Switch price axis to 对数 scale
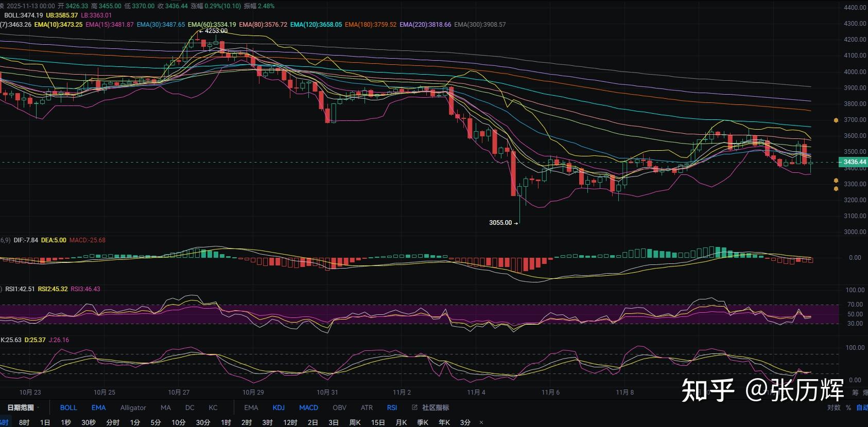The image size is (868, 427). pyautogui.click(x=834, y=407)
